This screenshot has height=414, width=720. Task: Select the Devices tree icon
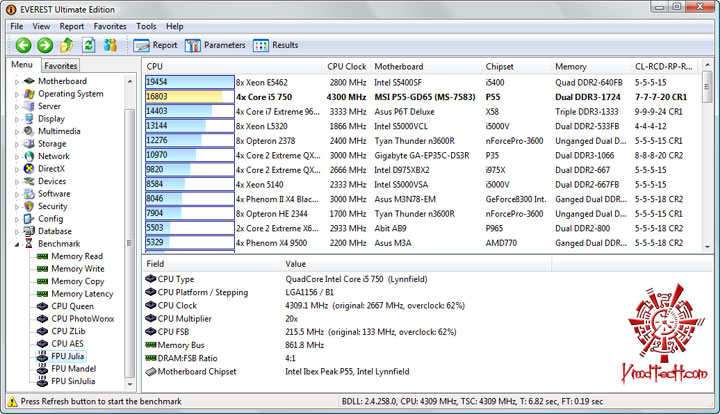click(x=29, y=181)
